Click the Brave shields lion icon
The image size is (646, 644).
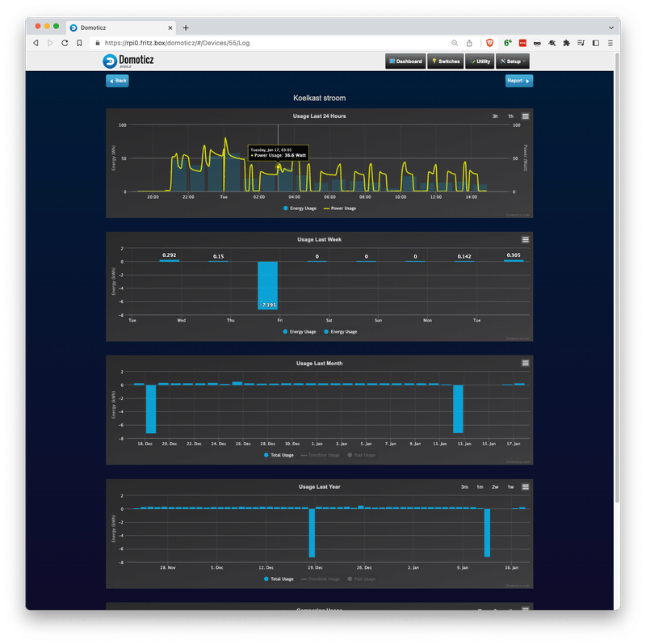pyautogui.click(x=489, y=43)
